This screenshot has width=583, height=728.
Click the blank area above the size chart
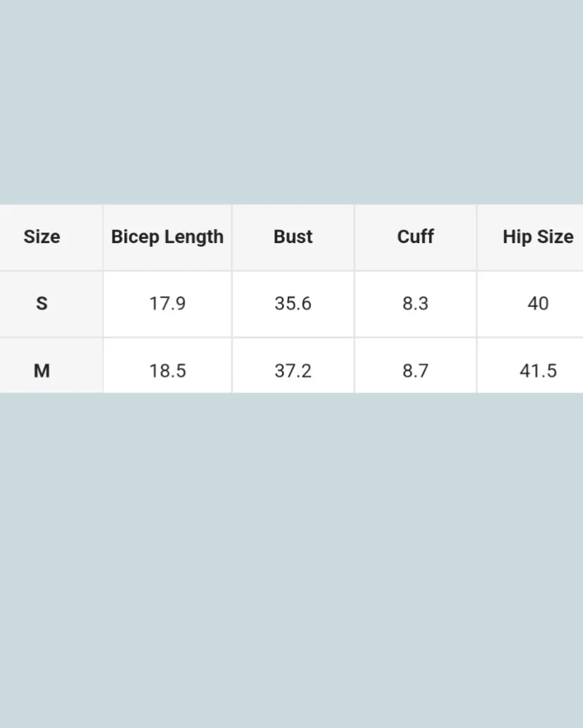(x=291, y=102)
